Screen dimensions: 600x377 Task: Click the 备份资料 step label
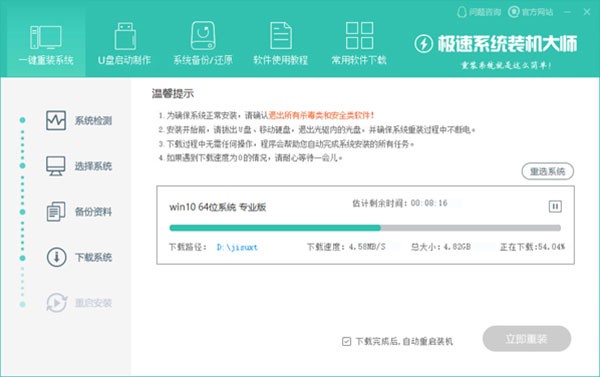[93, 212]
